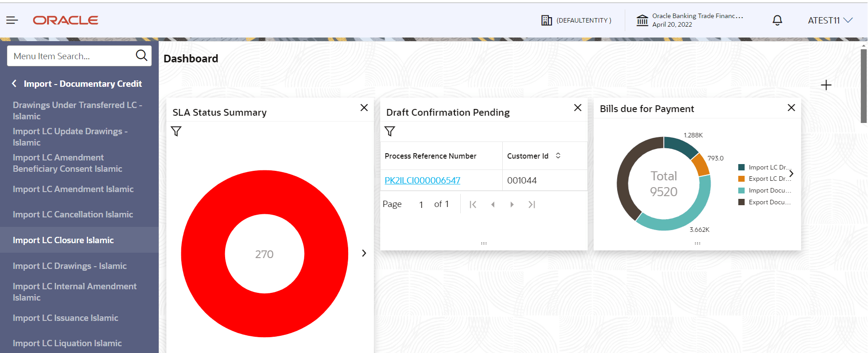The height and width of the screenshot is (353, 868).
Task: Select Import LC Cancellation Islamic
Action: pos(73,214)
